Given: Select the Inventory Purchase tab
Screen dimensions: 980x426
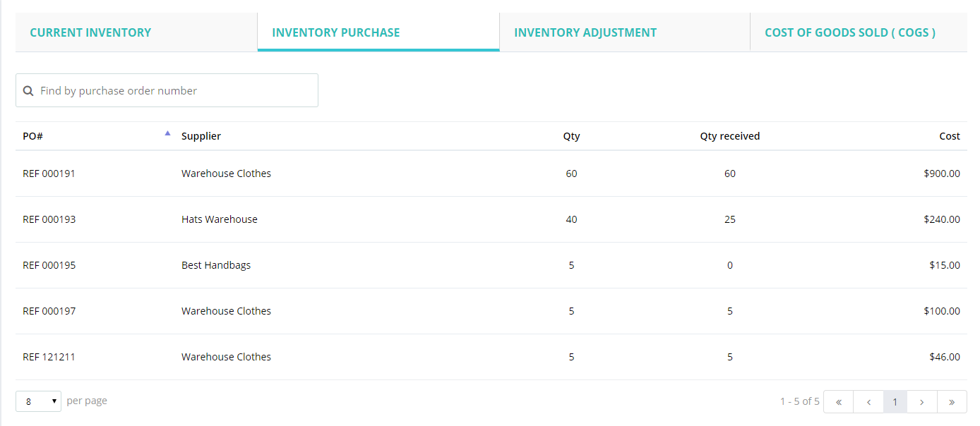Looking at the screenshot, I should coord(336,32).
